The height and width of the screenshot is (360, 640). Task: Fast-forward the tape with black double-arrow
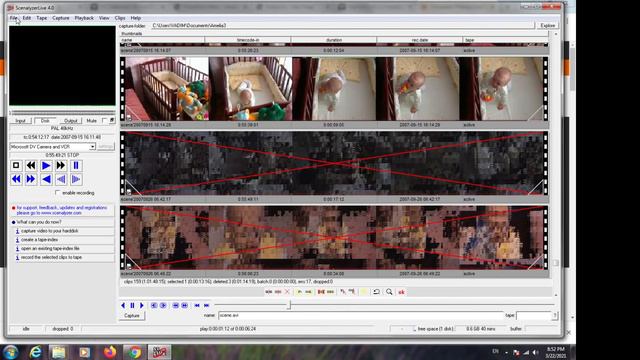[61, 165]
